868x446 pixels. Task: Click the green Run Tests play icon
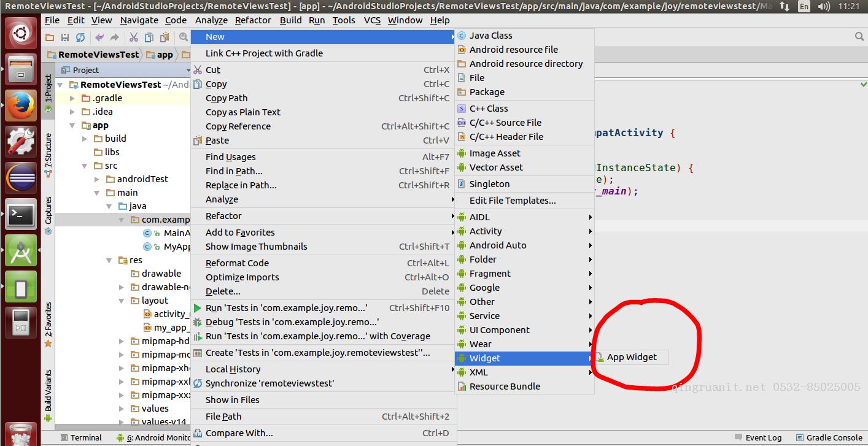click(x=198, y=308)
